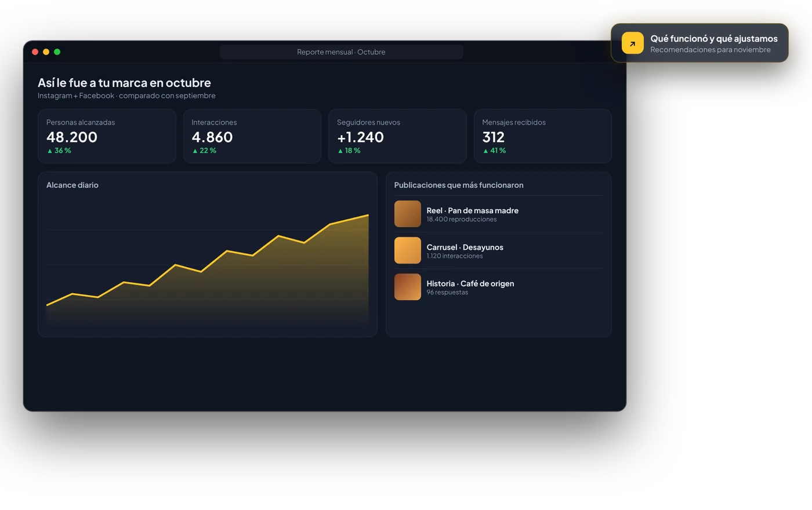812x510 pixels.
Task: Click the Mensajes recibidos stat card
Action: [x=543, y=136]
